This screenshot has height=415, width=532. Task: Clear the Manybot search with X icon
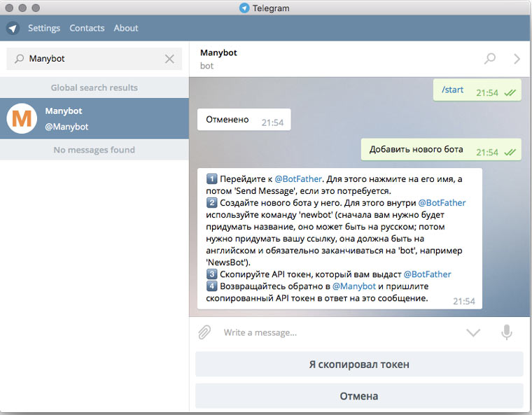(169, 59)
